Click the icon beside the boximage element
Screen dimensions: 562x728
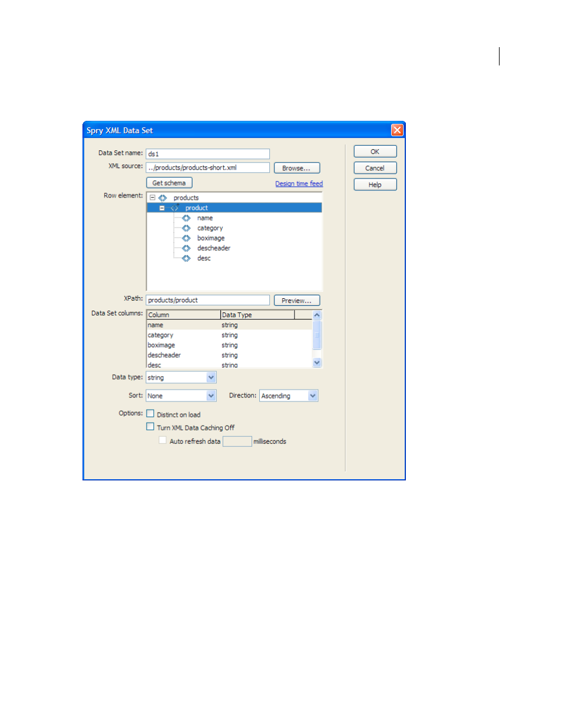(186, 238)
